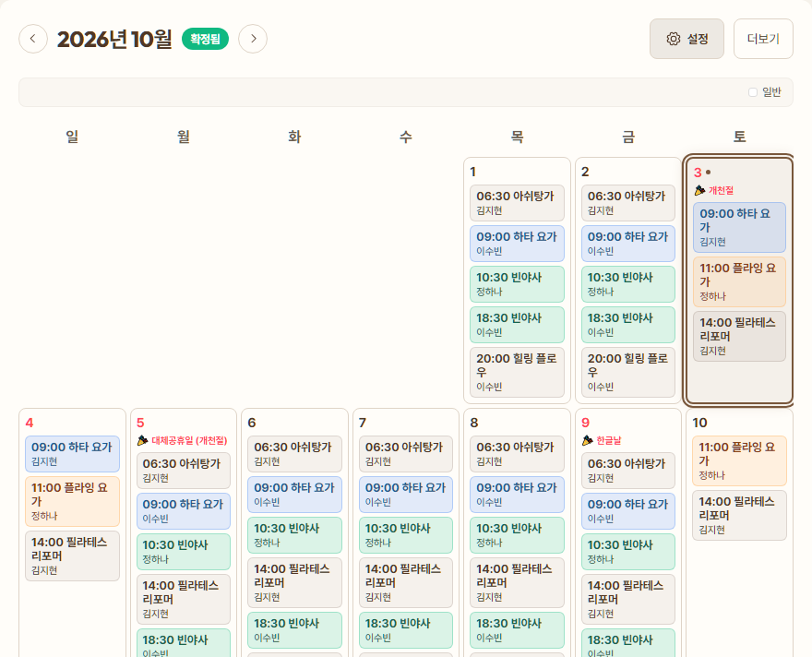This screenshot has width=812, height=657.
Task: Toggle the 일반 checkbox
Action: (753, 92)
